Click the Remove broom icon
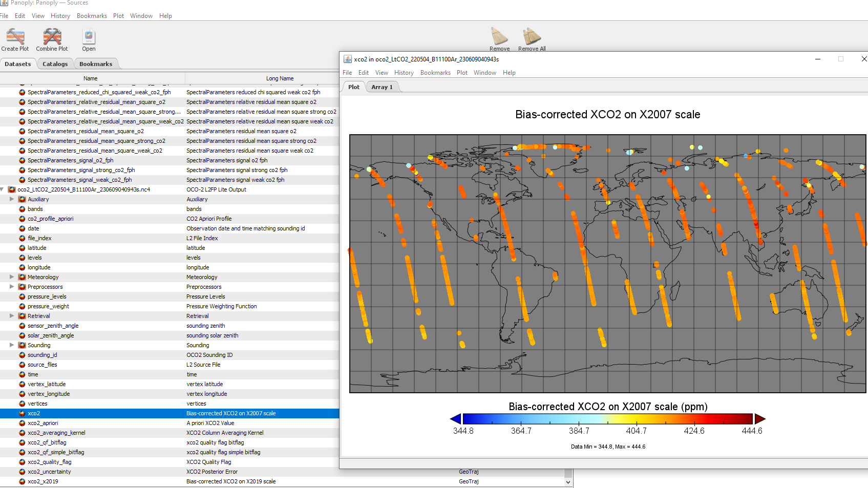Screen dimensions: 868x488 click(499, 36)
